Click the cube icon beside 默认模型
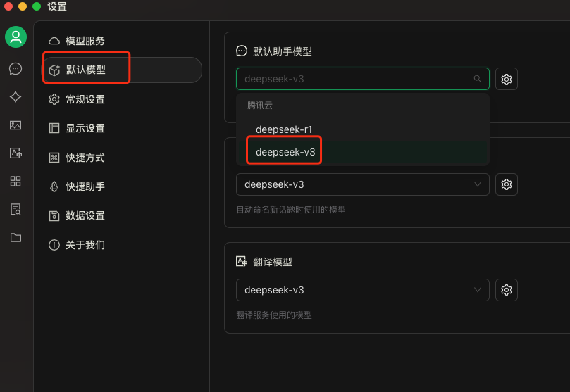Screen dimensions: 570x392 54,70
